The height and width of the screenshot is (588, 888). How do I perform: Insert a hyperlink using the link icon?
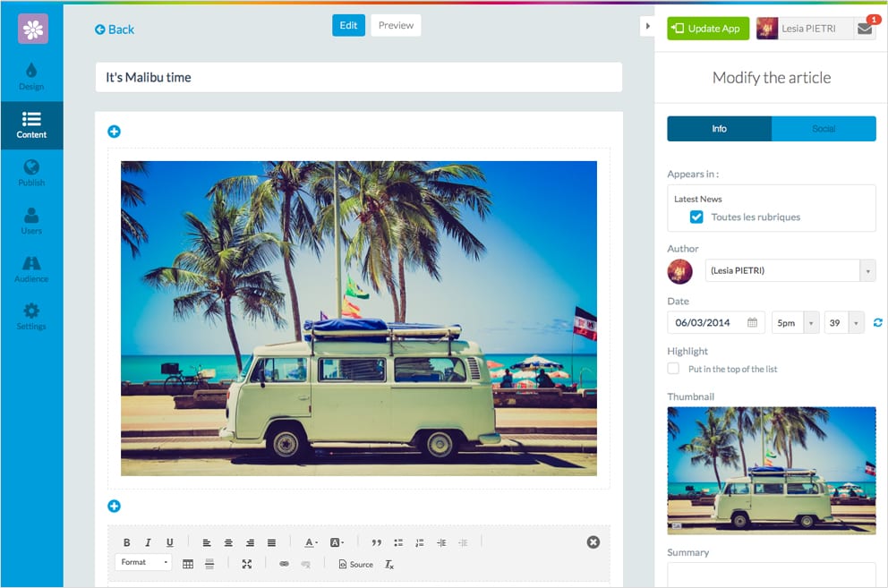pos(285,564)
